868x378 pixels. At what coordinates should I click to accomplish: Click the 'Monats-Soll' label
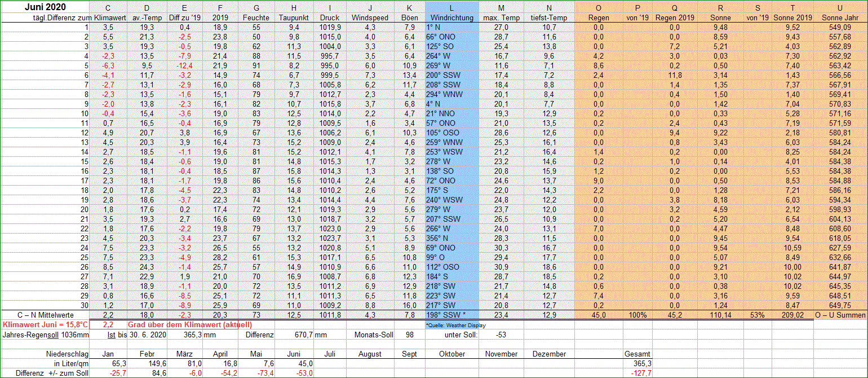374,335
